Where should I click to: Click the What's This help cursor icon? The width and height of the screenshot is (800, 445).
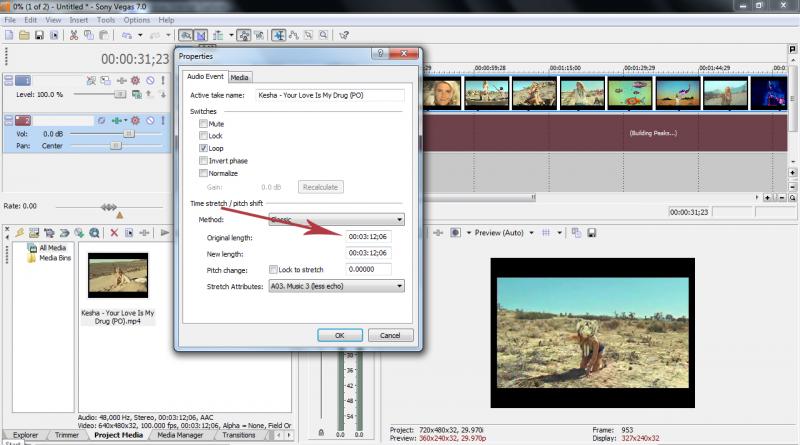point(344,35)
